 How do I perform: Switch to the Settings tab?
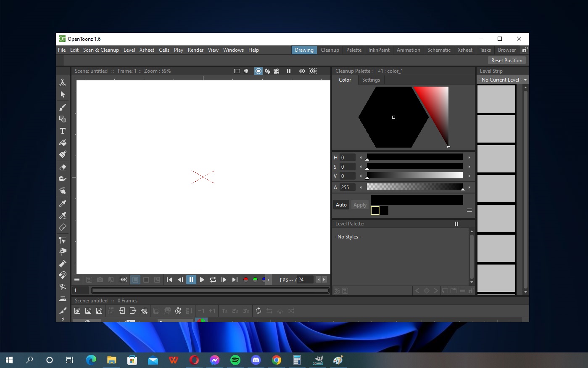371,80
